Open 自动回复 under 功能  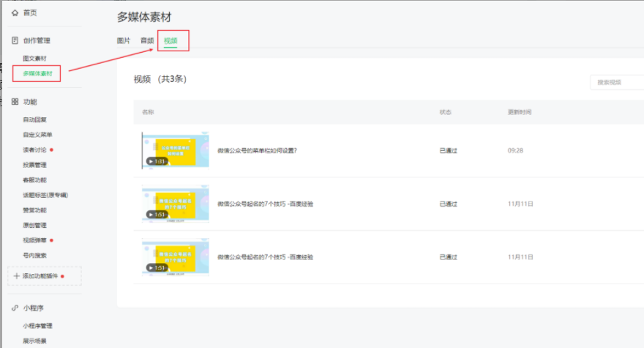(x=34, y=119)
